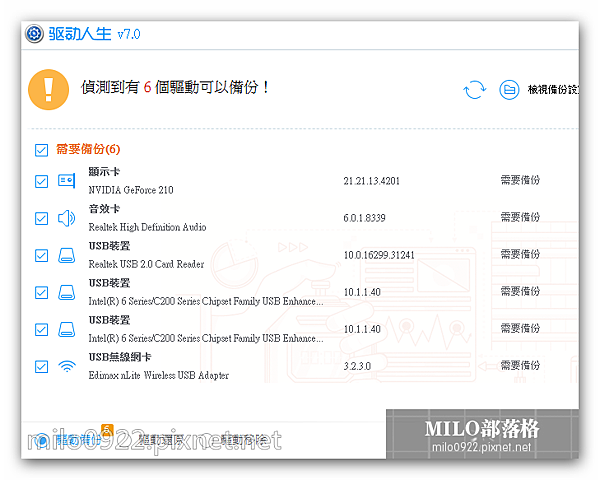Click version 10.0.16299.31241
600x480 pixels.
point(379,255)
